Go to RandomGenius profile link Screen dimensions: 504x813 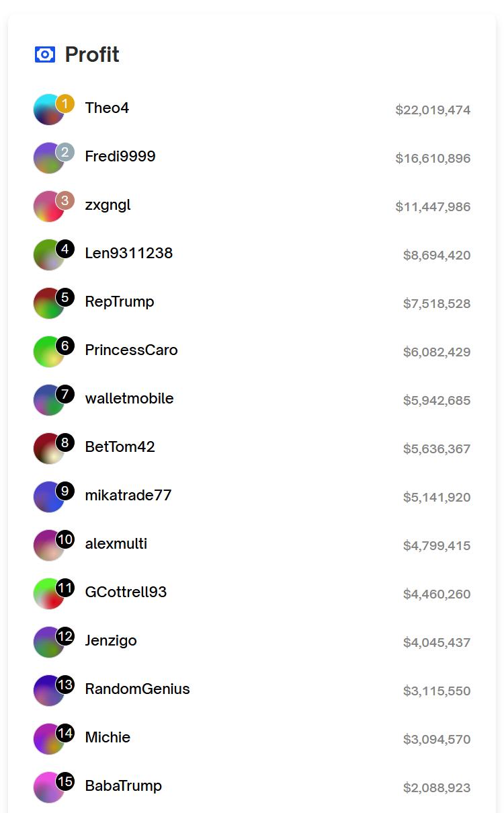pyautogui.click(x=137, y=689)
